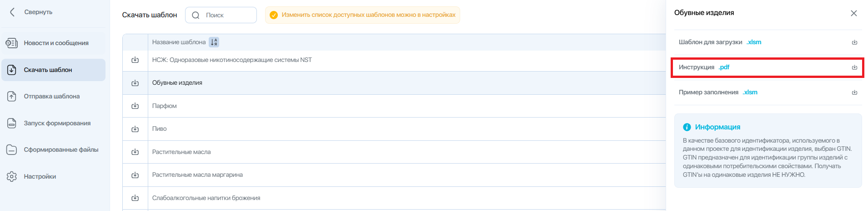Select the Обувные изделия table row

pyautogui.click(x=394, y=83)
